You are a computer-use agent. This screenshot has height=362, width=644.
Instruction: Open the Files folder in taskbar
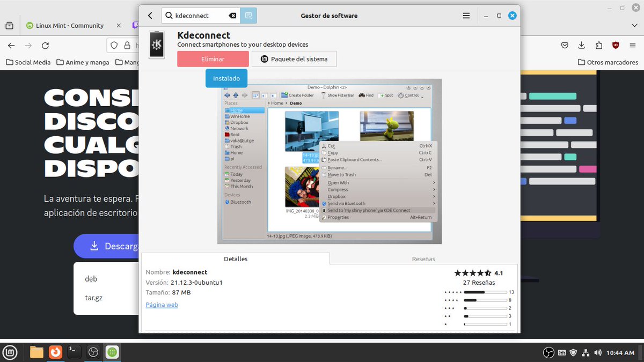36,352
